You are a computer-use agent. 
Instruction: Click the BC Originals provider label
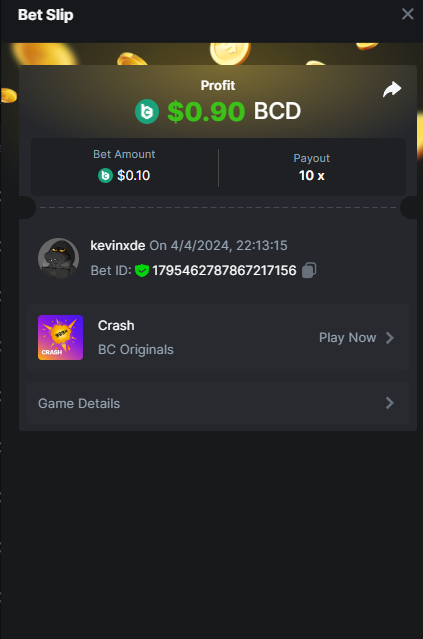point(136,350)
